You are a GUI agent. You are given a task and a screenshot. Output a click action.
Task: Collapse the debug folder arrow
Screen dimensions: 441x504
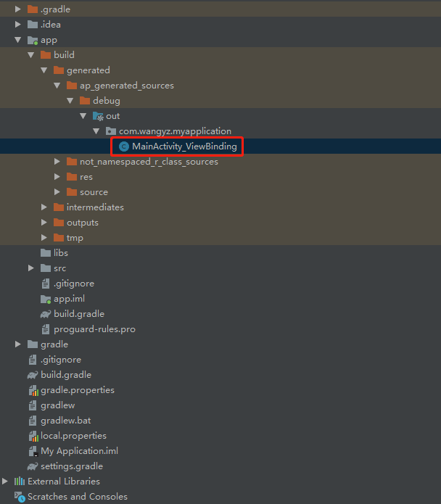70,101
